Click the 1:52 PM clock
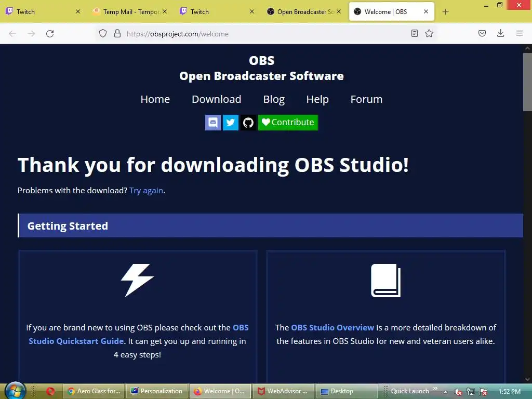The width and height of the screenshot is (532, 399). (x=509, y=392)
